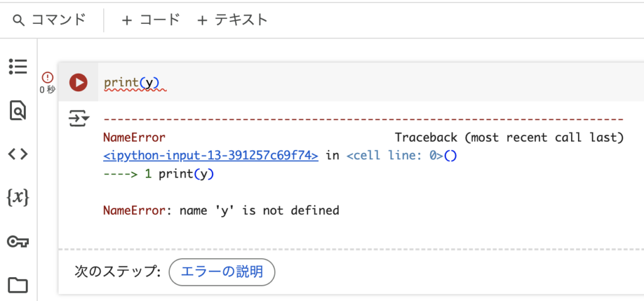Show the variables inspector {x} panel
Viewport: 644px width, 301px height.
point(18,198)
